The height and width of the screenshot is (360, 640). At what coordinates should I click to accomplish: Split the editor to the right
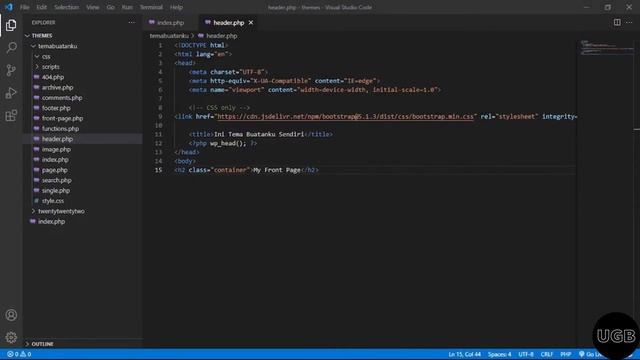tap(617, 22)
